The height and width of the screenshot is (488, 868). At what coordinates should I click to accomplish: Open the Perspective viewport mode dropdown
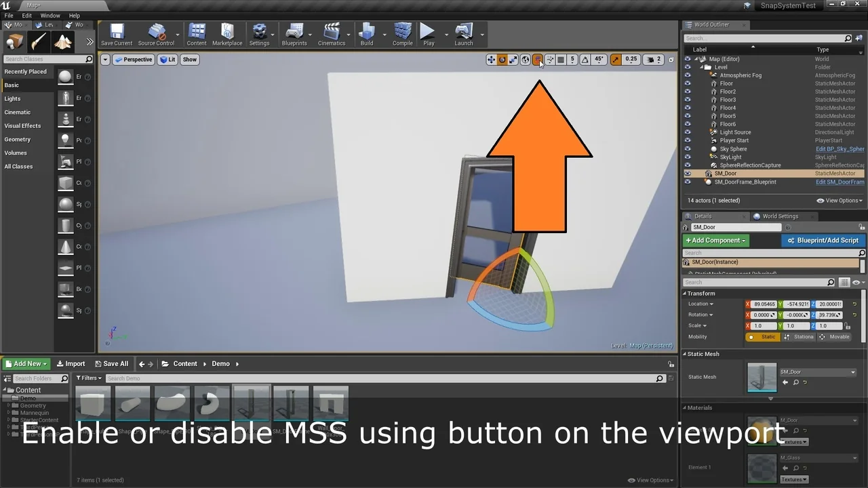(x=133, y=60)
